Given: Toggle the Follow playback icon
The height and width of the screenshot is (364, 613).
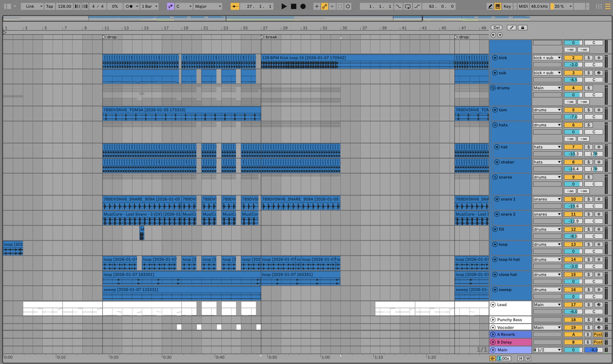Looking at the screenshot, I should (x=235, y=6).
